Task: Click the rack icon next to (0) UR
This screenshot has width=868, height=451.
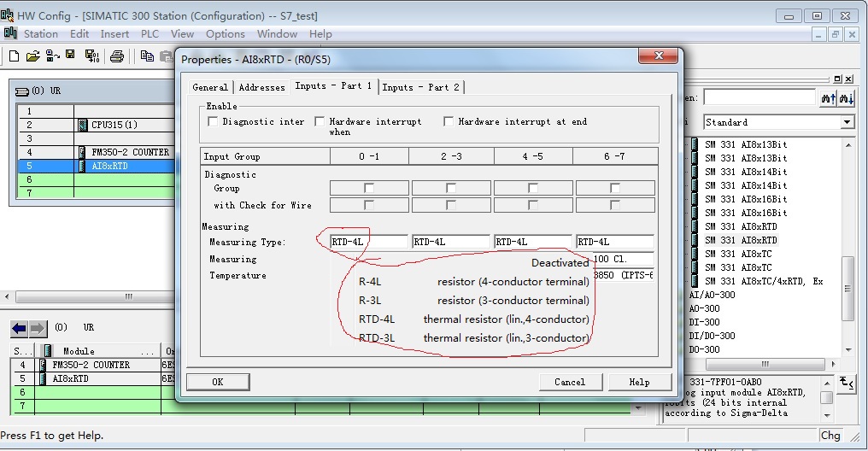Action: tap(21, 91)
